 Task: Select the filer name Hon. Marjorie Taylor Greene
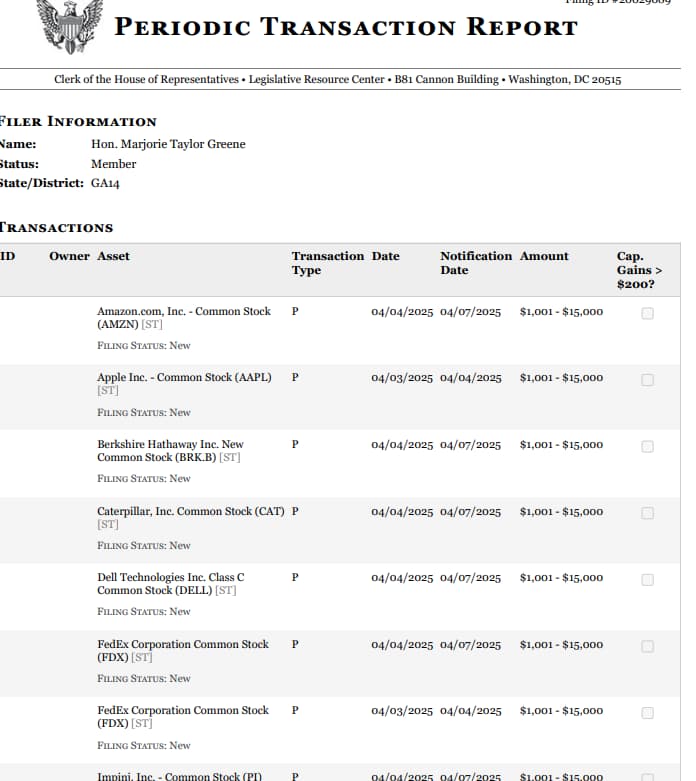click(x=168, y=144)
